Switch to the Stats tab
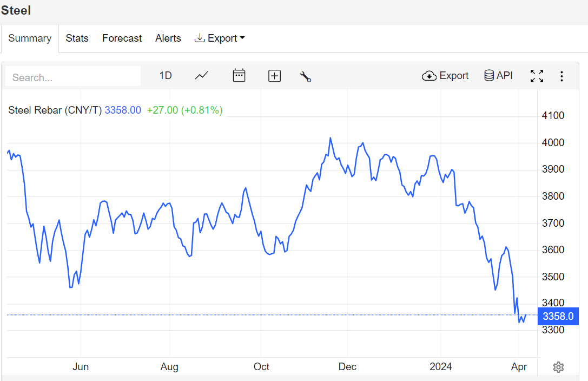Screen dimensions: 588x381 pyautogui.click(x=77, y=38)
